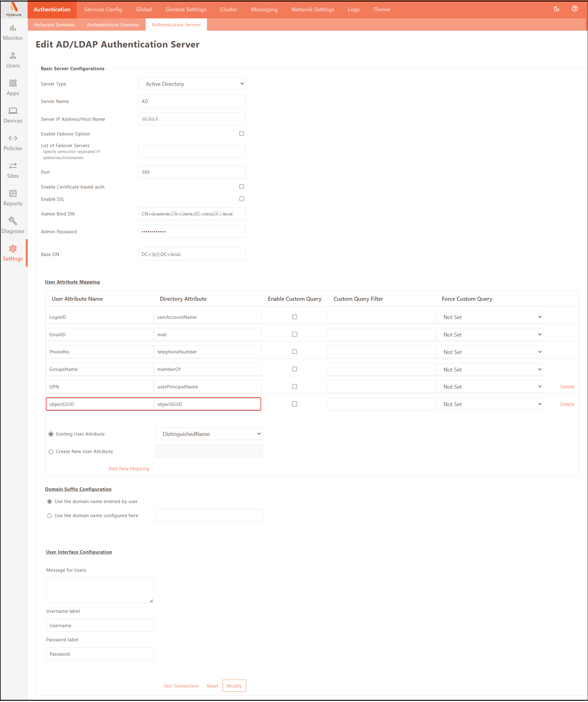Click the Diagnose wrench icon

click(x=13, y=221)
